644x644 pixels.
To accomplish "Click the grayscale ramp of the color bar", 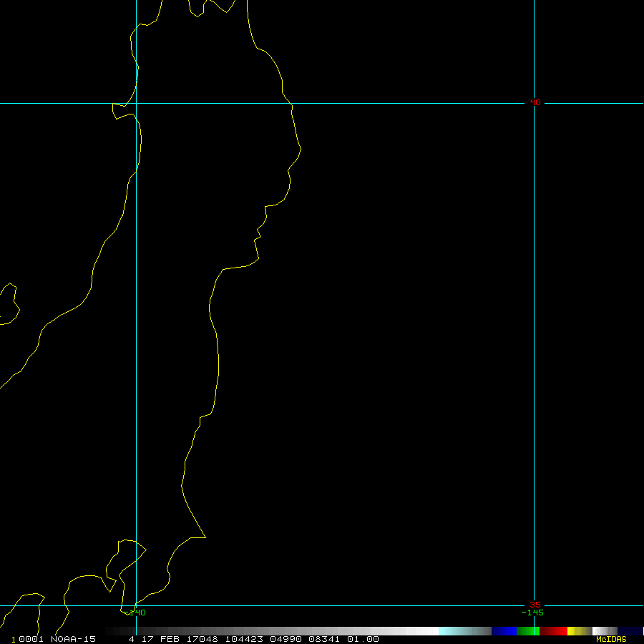I will point(272,631).
